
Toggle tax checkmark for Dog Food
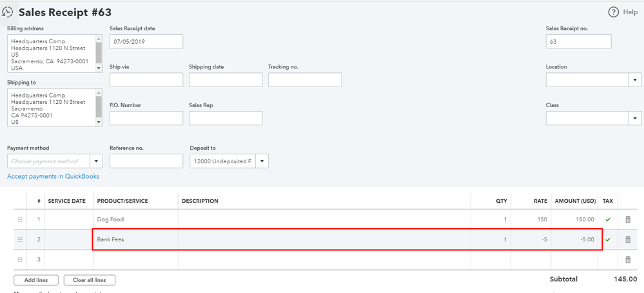(607, 219)
